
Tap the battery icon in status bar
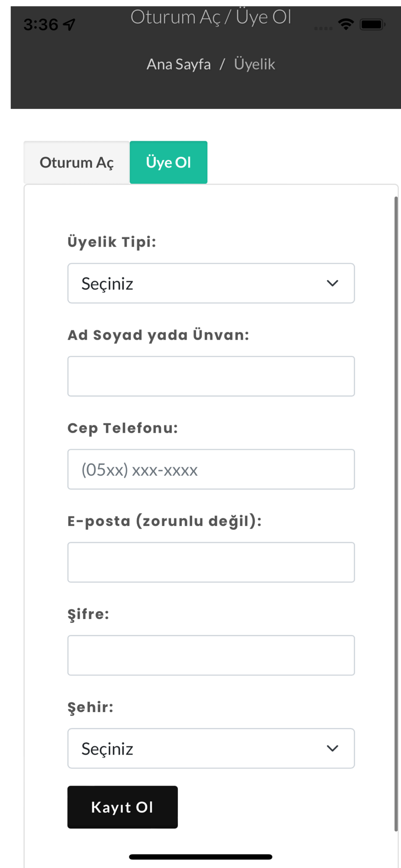(372, 24)
